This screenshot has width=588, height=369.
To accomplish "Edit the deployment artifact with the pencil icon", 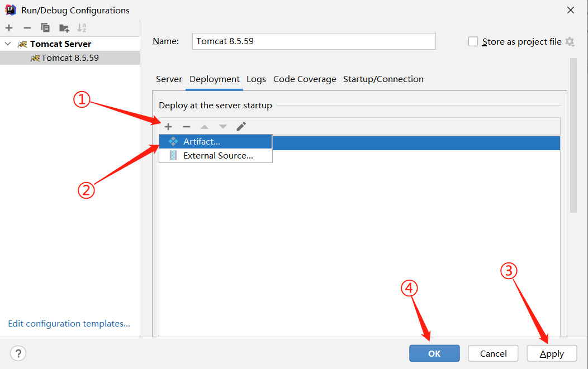I will [x=241, y=126].
